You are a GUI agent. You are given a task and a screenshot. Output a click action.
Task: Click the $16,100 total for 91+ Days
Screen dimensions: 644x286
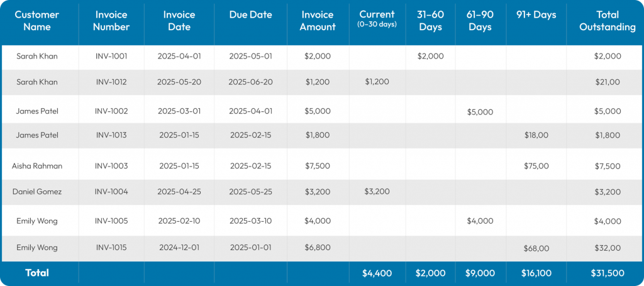point(536,273)
